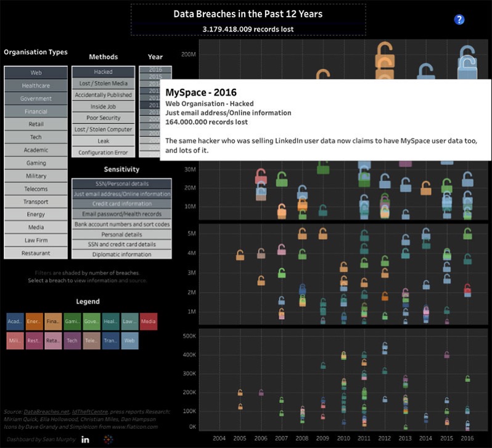Image resolution: width=492 pixels, height=448 pixels.
Task: Click the orange Energy legend swatch
Action: point(34,321)
